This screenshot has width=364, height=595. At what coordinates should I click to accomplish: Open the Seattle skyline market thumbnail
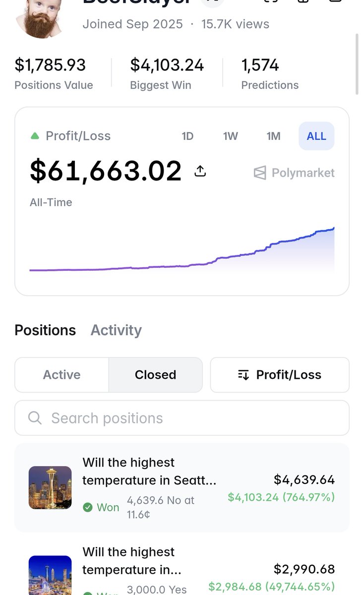pos(50,487)
